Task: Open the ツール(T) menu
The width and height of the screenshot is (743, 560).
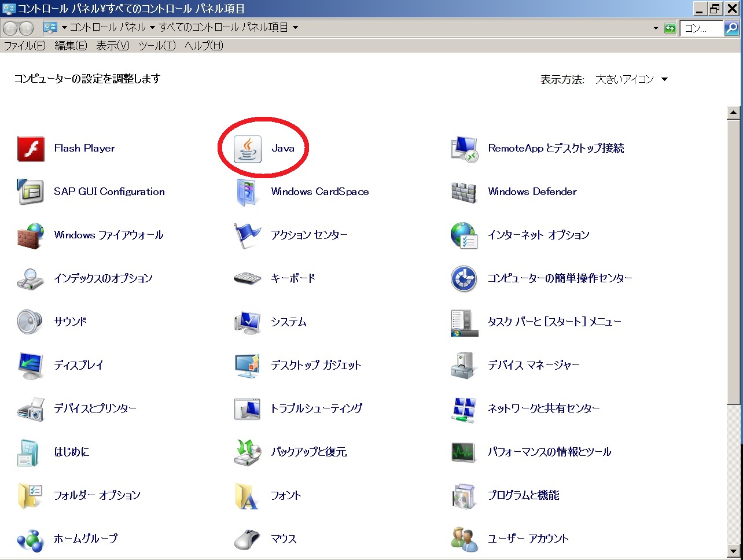Action: click(157, 46)
